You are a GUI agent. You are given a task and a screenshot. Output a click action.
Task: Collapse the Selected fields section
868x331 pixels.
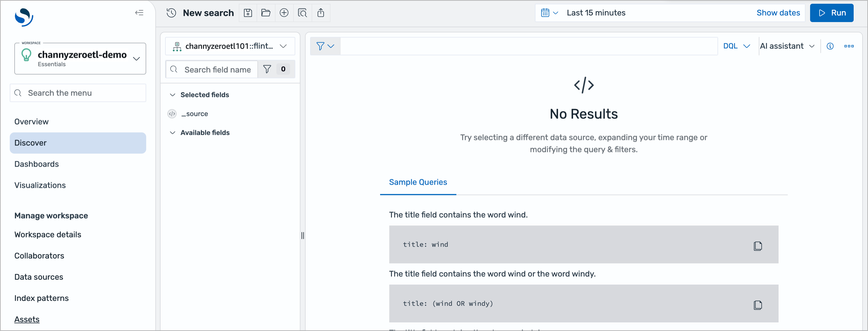click(173, 95)
